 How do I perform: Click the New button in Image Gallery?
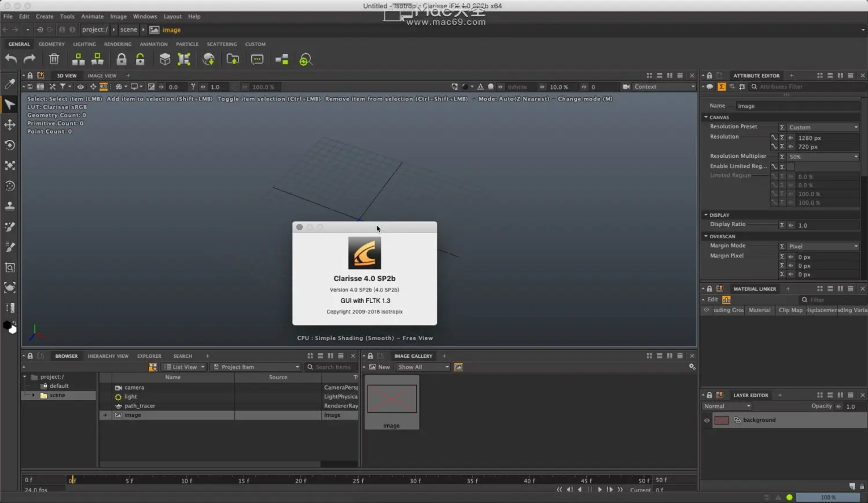coord(380,367)
